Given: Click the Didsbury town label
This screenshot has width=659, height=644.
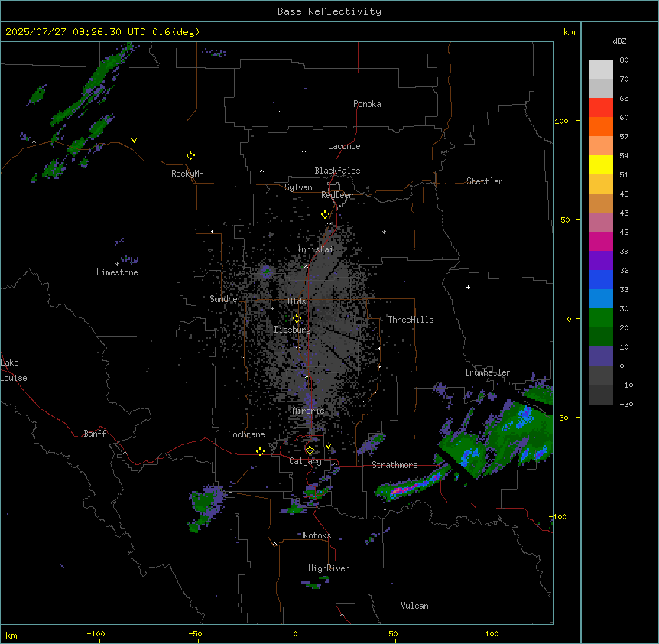Looking at the screenshot, I should [x=293, y=330].
